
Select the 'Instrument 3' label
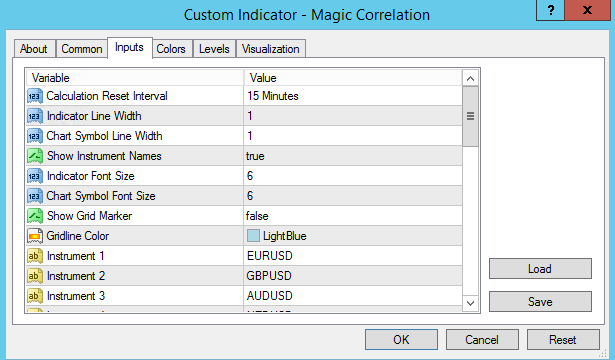point(76,296)
